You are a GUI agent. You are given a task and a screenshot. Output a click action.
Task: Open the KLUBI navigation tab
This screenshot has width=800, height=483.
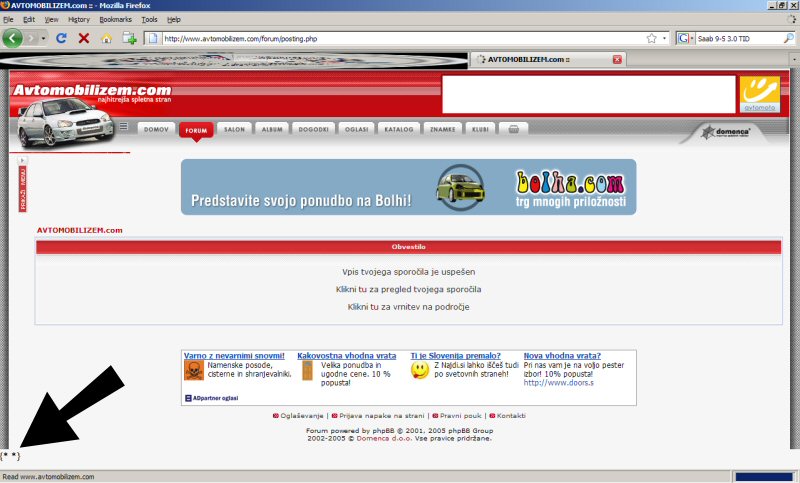(480, 130)
